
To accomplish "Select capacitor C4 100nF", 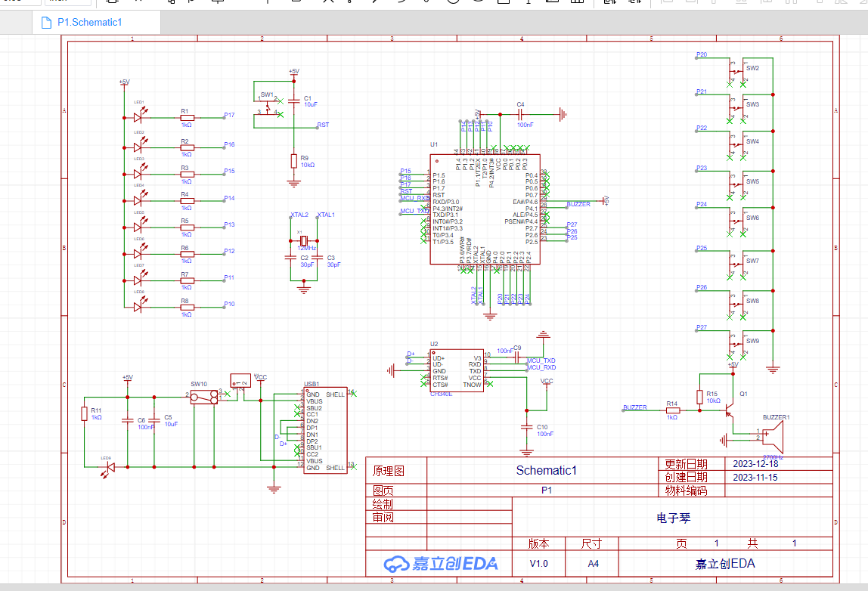I will tap(519, 115).
